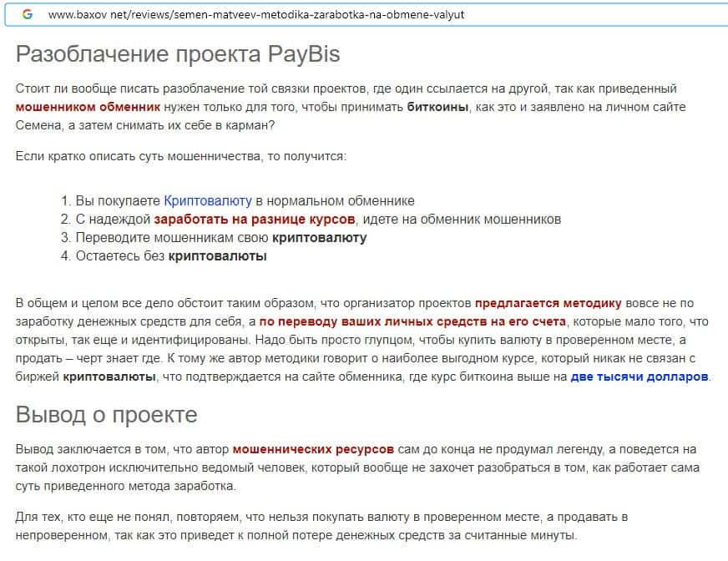The image size is (728, 561).
Task: Click the red text мошеннических ресурсов
Action: coord(313,449)
